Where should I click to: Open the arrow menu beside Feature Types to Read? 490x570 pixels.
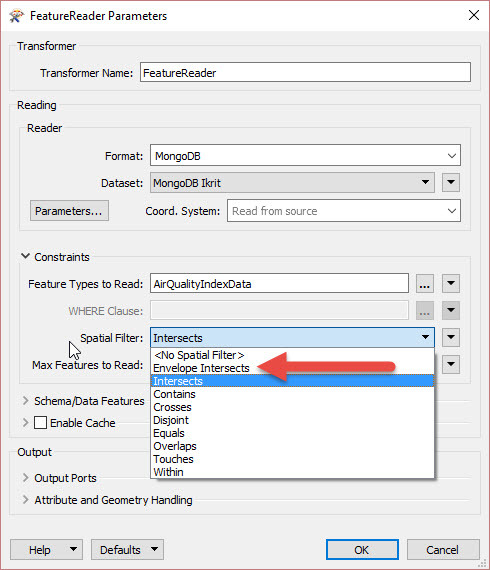(x=451, y=284)
